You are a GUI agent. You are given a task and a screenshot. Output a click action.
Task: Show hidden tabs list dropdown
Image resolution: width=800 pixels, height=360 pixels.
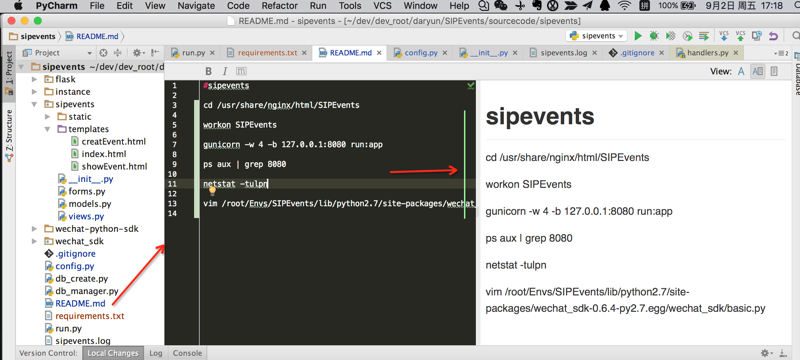[781, 53]
